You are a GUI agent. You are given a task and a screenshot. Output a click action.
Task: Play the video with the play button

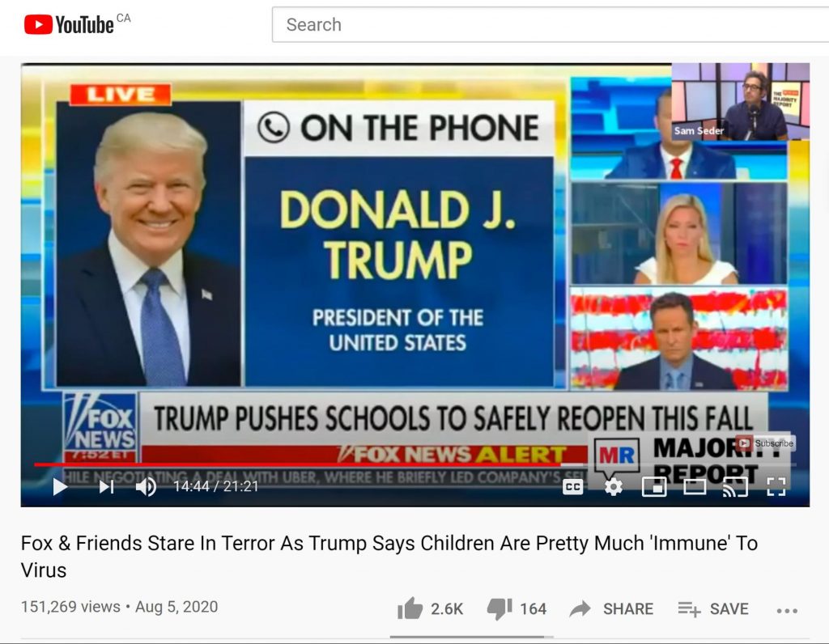click(x=60, y=486)
